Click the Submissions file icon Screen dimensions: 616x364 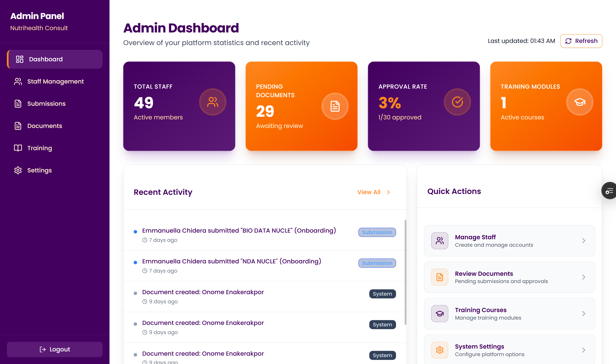coord(18,104)
